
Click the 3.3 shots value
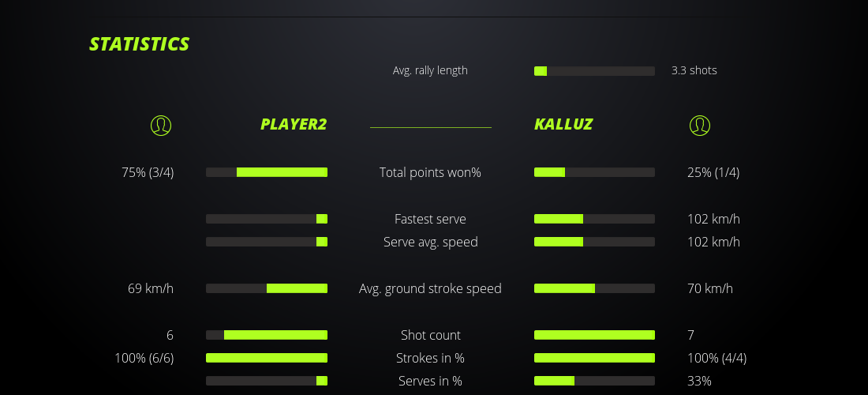(694, 70)
